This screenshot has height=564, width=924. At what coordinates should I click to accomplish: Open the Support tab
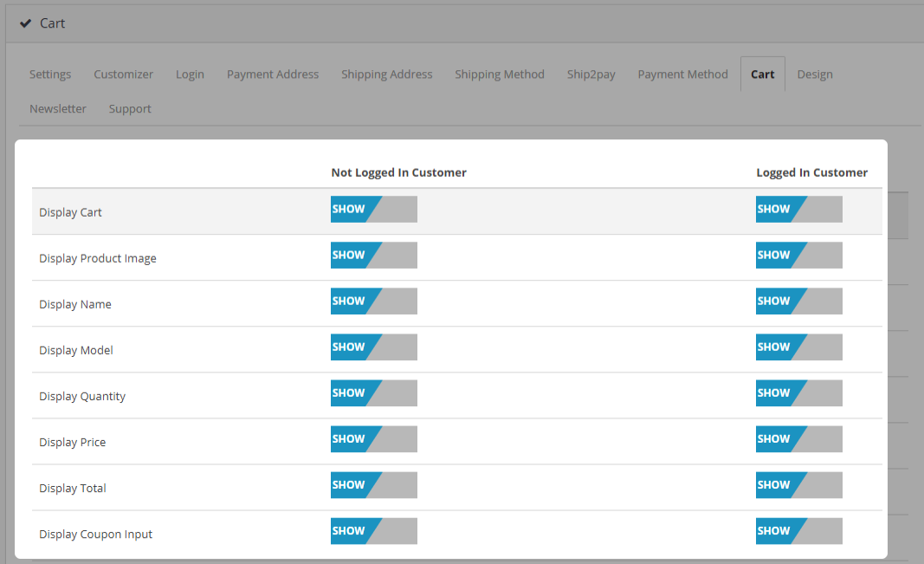(x=130, y=109)
